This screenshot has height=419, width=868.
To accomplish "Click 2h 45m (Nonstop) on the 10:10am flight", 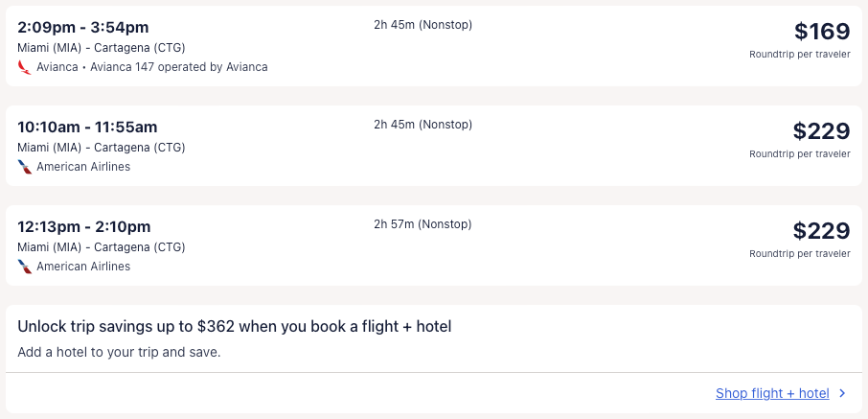I will [x=423, y=125].
